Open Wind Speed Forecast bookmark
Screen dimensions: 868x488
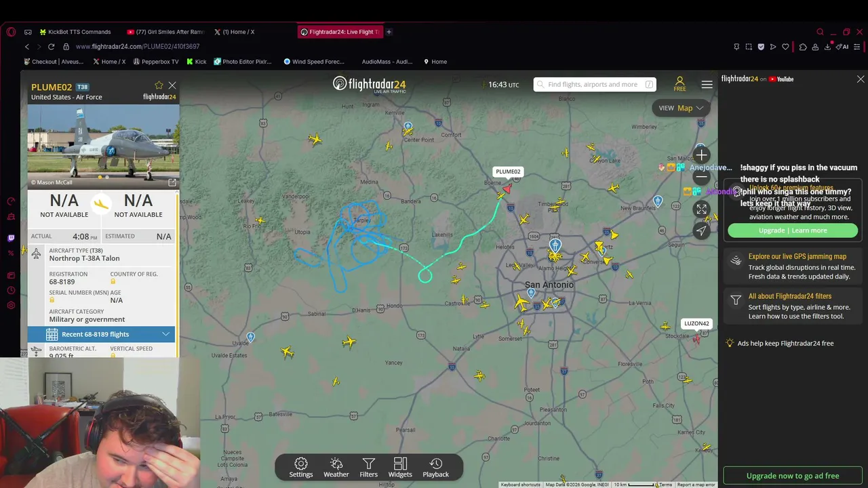pyautogui.click(x=314, y=62)
